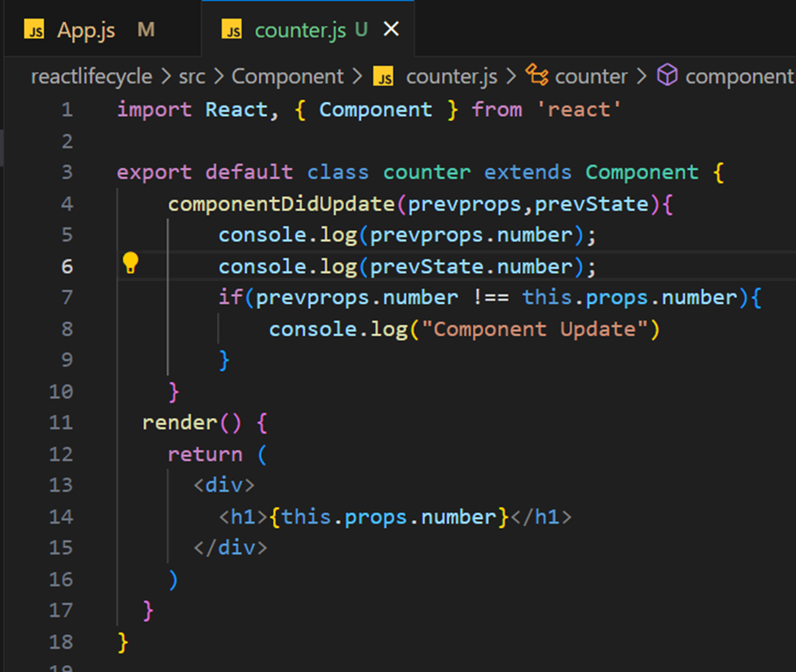Click the method cube icon in breadcrumb

tap(667, 76)
